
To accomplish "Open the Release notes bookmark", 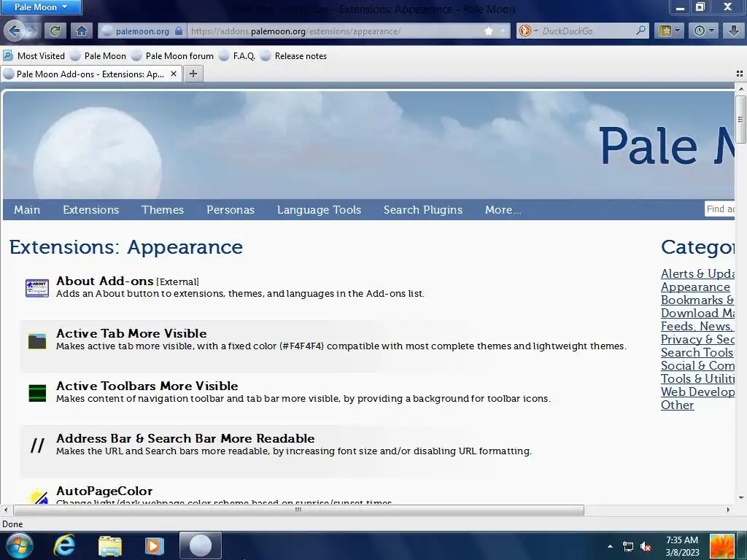I will (293, 55).
